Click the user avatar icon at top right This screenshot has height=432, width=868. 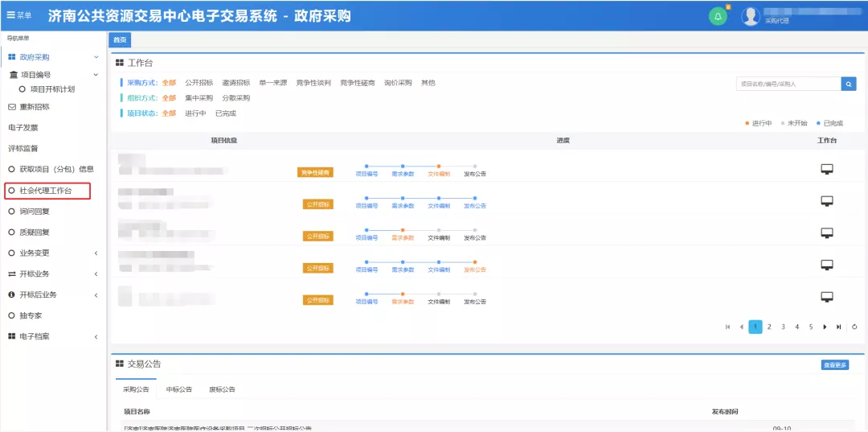pos(750,16)
